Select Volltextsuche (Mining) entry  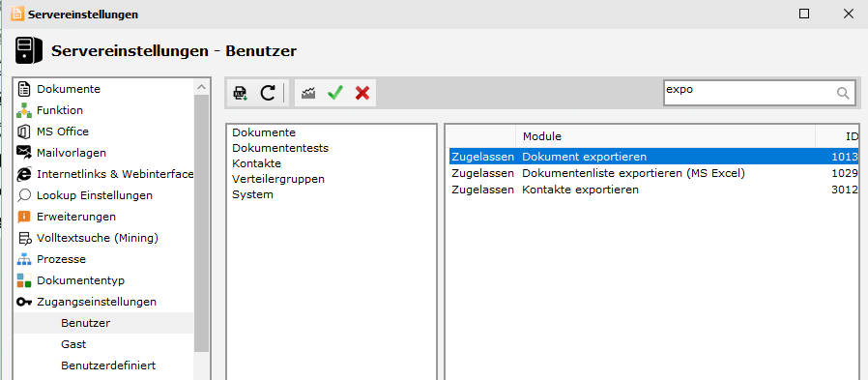98,238
